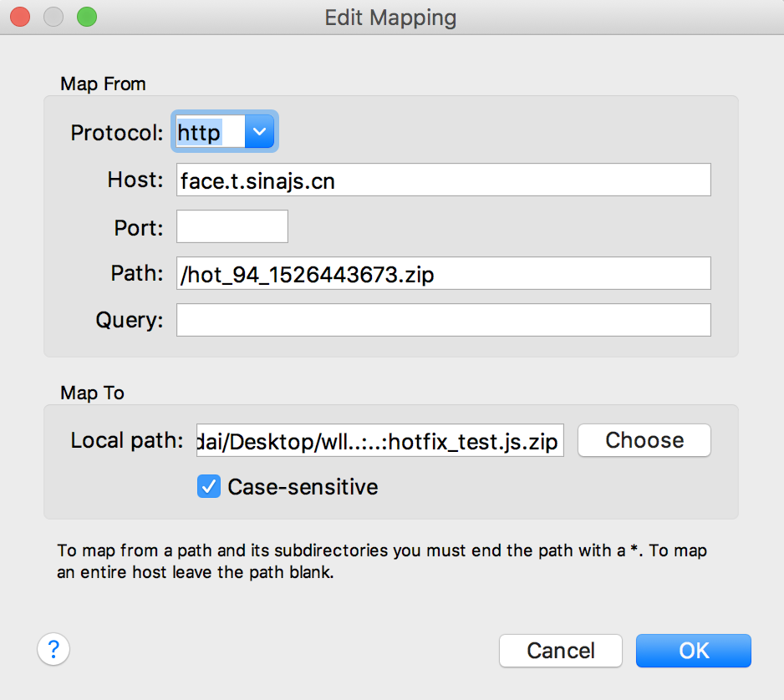Uncheck the Case-sensitive checkbox

pos(208,486)
